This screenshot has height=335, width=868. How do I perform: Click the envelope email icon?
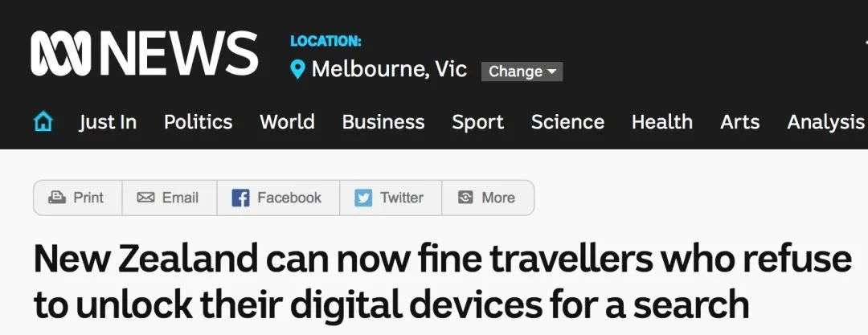(145, 198)
